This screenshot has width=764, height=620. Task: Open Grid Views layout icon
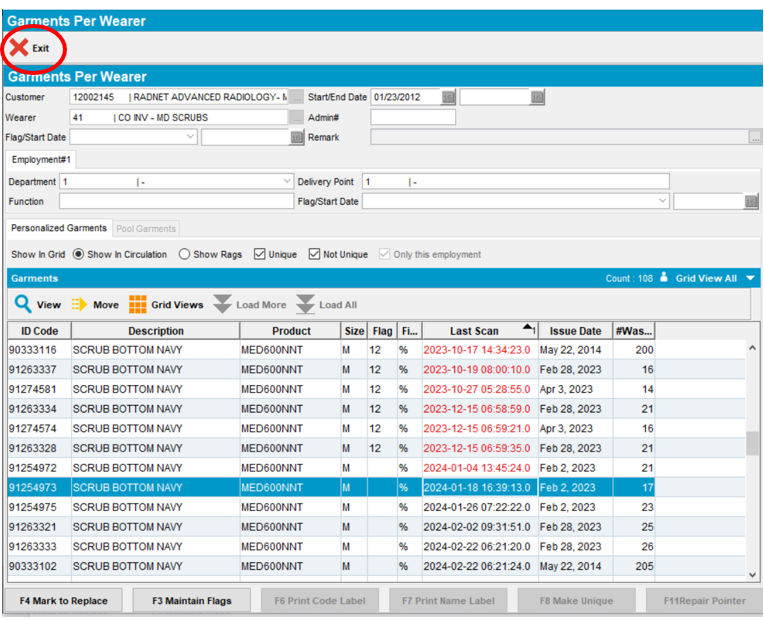(x=137, y=305)
